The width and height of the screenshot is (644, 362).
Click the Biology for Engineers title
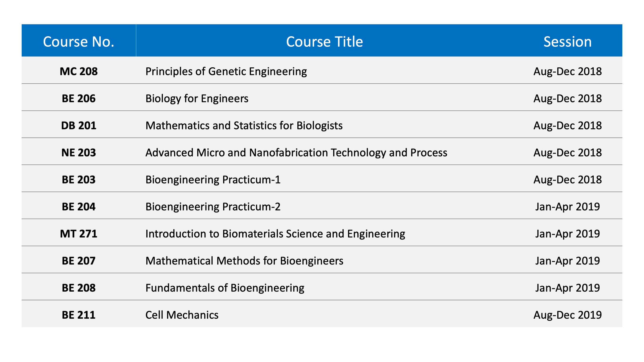click(x=197, y=98)
